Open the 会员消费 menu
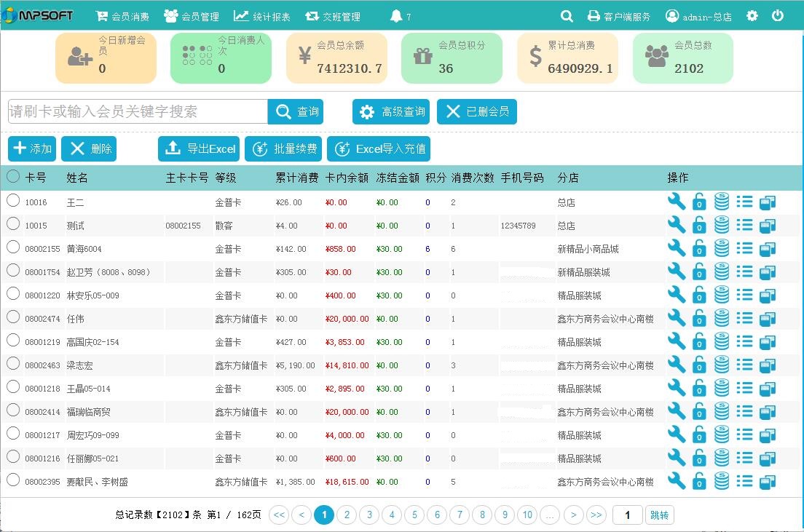This screenshot has width=804, height=532. click(122, 17)
